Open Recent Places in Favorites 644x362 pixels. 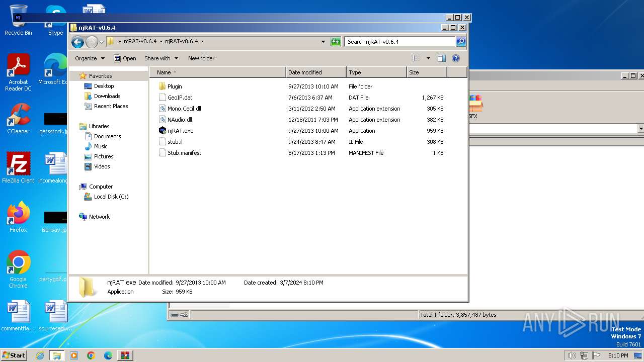coord(111,106)
